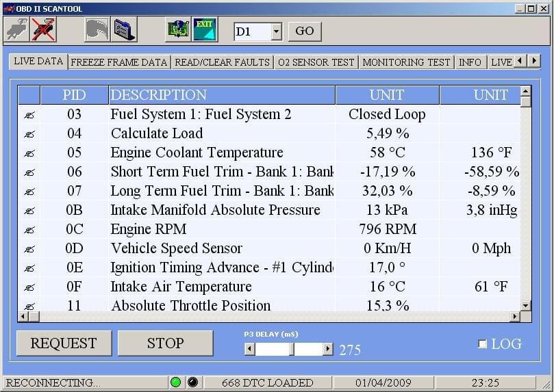Click the connect to vehicle toolbar icon
The width and height of the screenshot is (554, 392).
[x=17, y=30]
